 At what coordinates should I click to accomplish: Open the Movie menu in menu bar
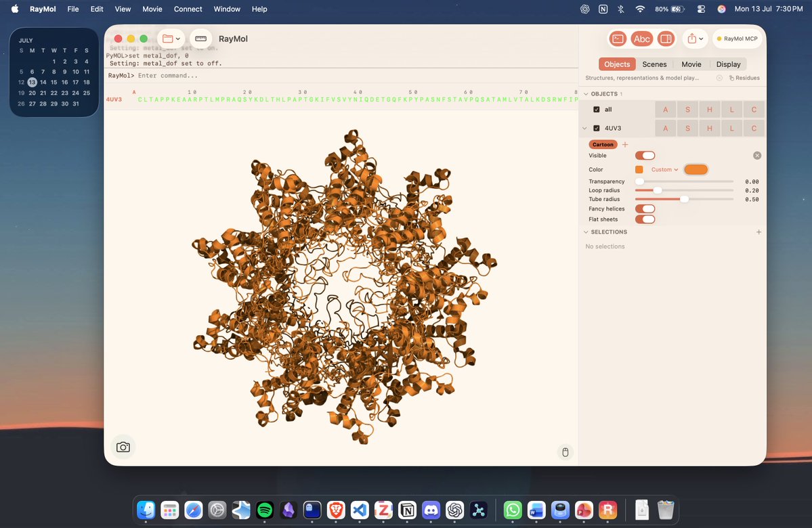point(152,9)
